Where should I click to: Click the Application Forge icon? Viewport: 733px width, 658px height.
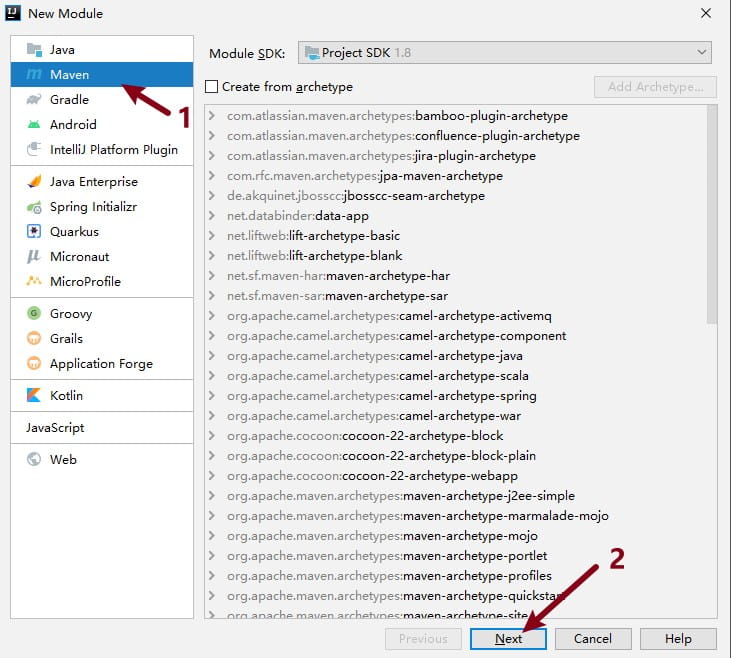click(34, 363)
